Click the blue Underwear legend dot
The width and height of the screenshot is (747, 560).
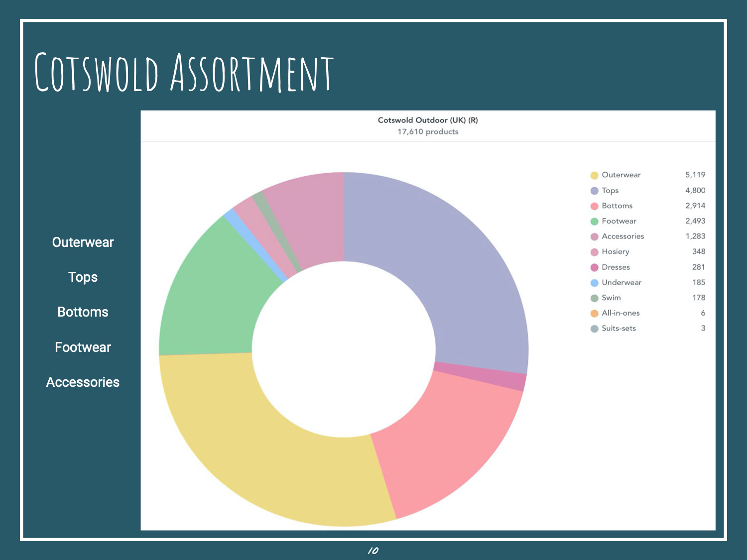[x=594, y=283]
